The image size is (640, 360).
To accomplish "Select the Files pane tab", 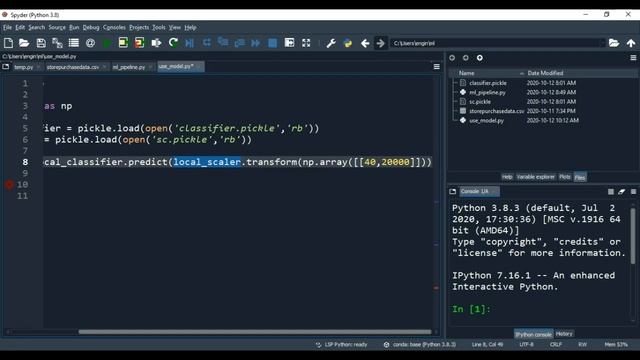I will click(x=580, y=177).
